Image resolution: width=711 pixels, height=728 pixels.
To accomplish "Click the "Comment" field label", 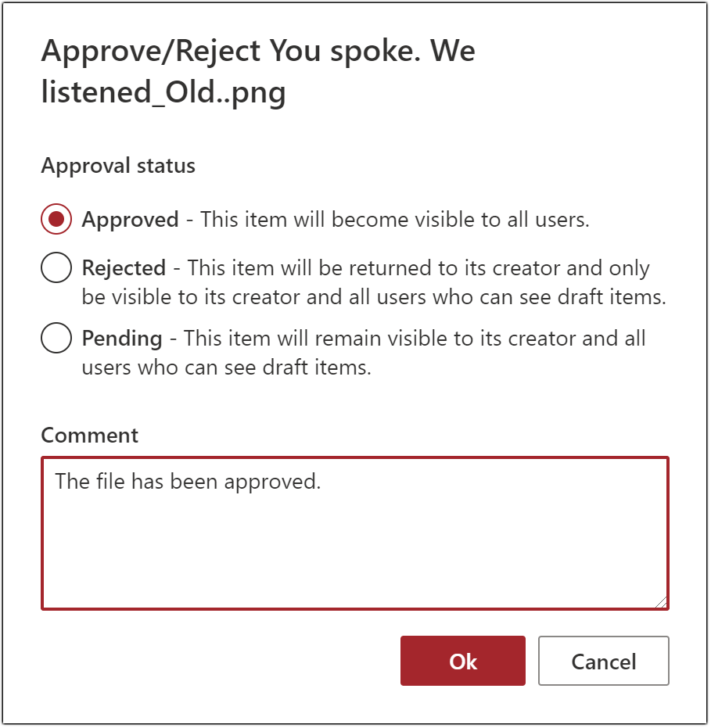I will [89, 435].
